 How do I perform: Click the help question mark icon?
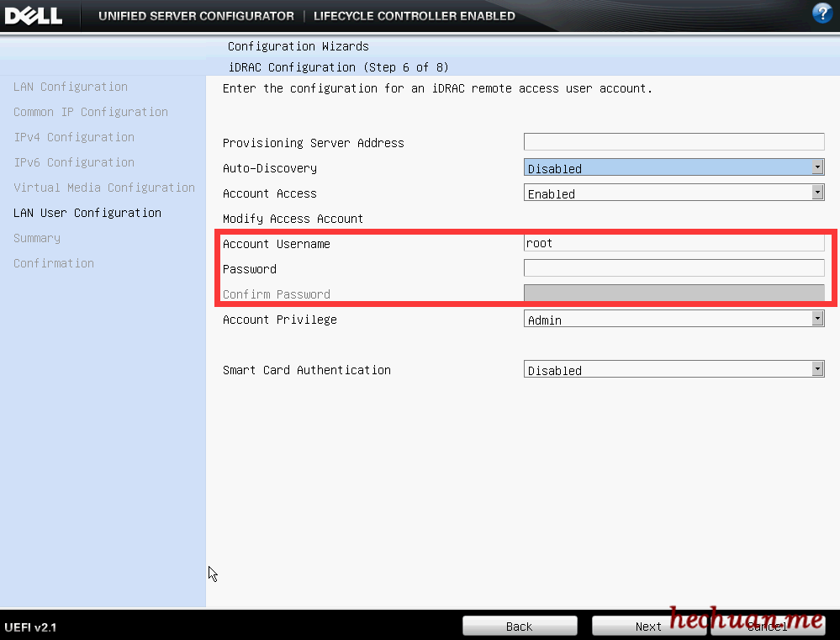822,13
